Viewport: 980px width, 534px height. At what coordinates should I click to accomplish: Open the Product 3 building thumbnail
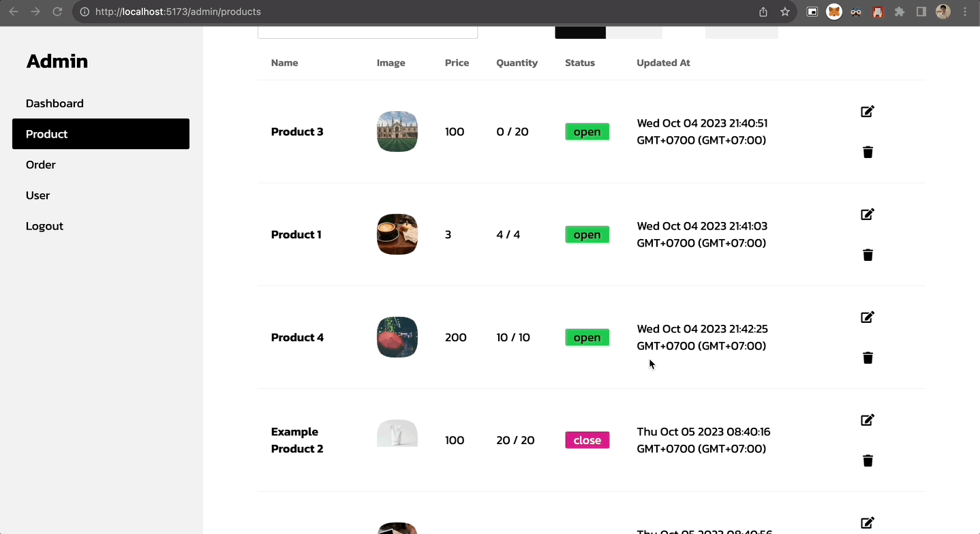(397, 131)
